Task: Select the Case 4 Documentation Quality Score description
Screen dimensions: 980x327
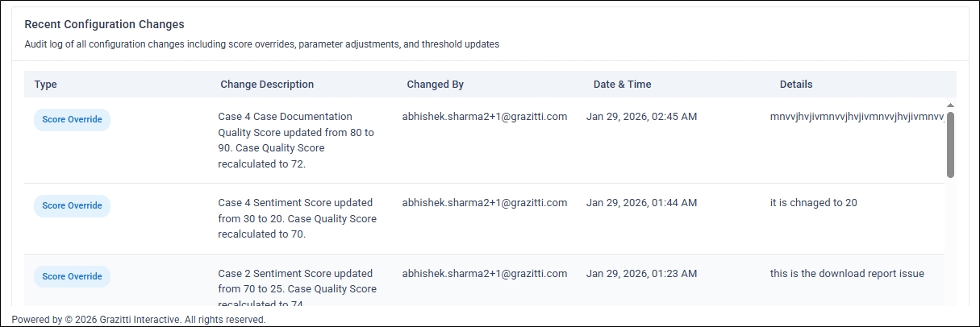Action: point(296,140)
